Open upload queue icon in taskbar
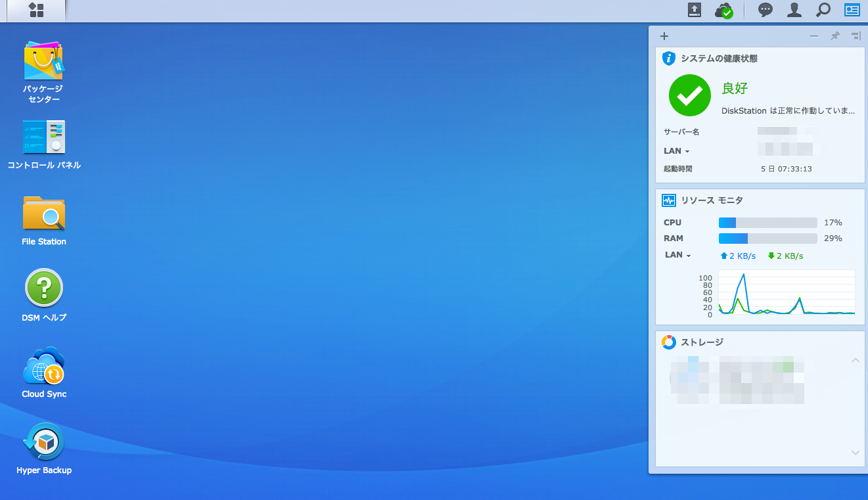The width and height of the screenshot is (868, 500). [x=695, y=10]
